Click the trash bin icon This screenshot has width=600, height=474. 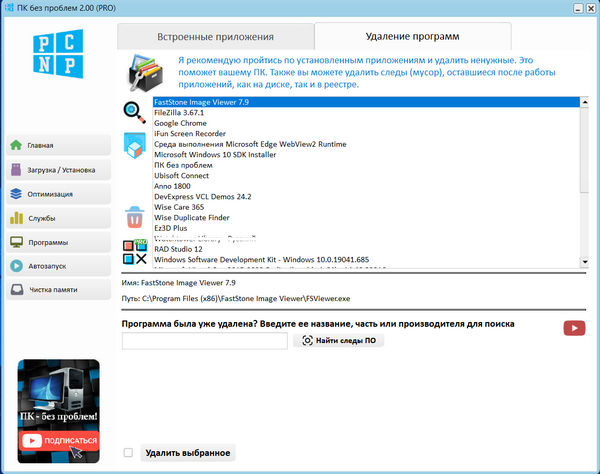[x=134, y=217]
